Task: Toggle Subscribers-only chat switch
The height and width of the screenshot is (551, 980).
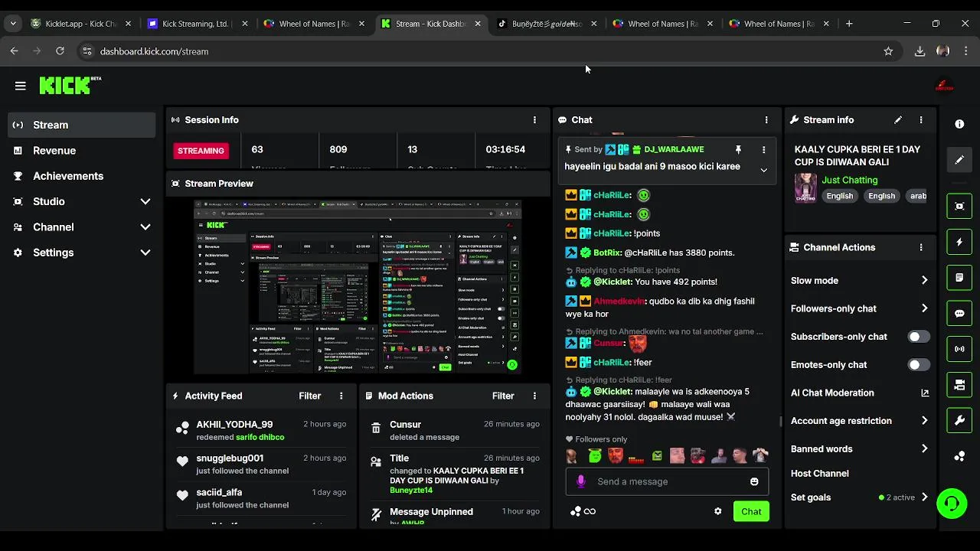Action: (x=919, y=337)
